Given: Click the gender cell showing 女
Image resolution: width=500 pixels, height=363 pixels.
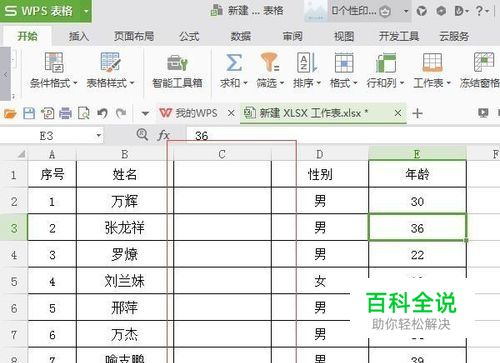Looking at the screenshot, I should pos(320,282).
